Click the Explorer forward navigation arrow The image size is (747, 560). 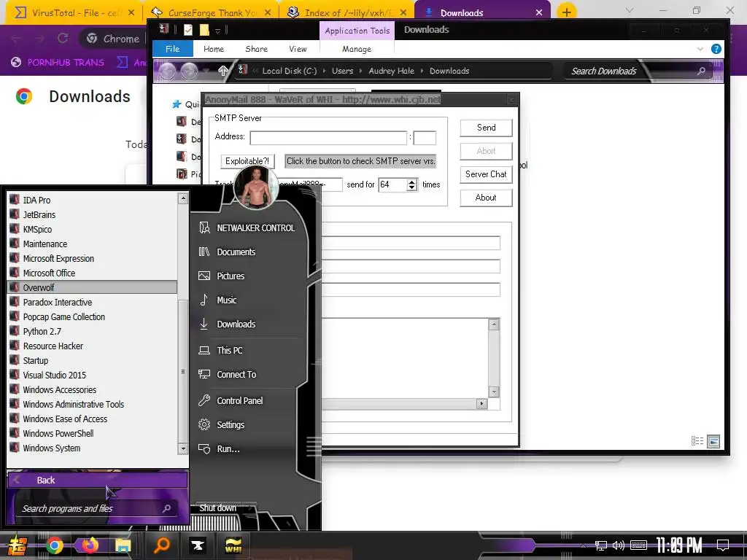click(x=189, y=71)
